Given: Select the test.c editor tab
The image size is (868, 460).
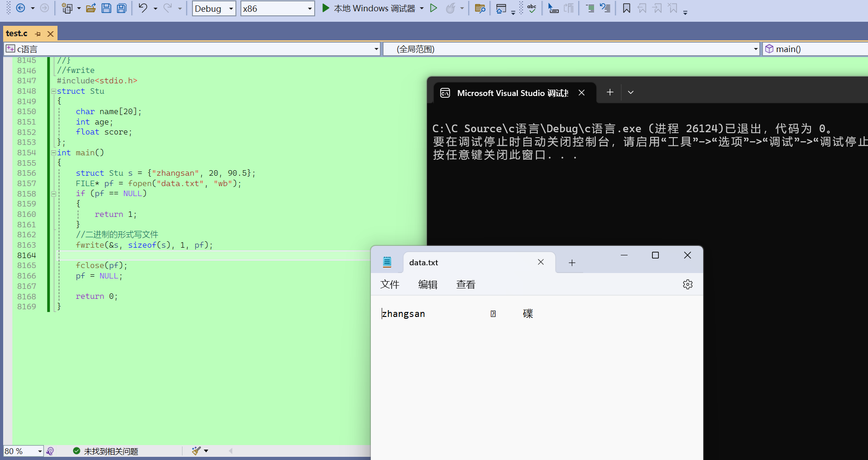Looking at the screenshot, I should point(17,34).
